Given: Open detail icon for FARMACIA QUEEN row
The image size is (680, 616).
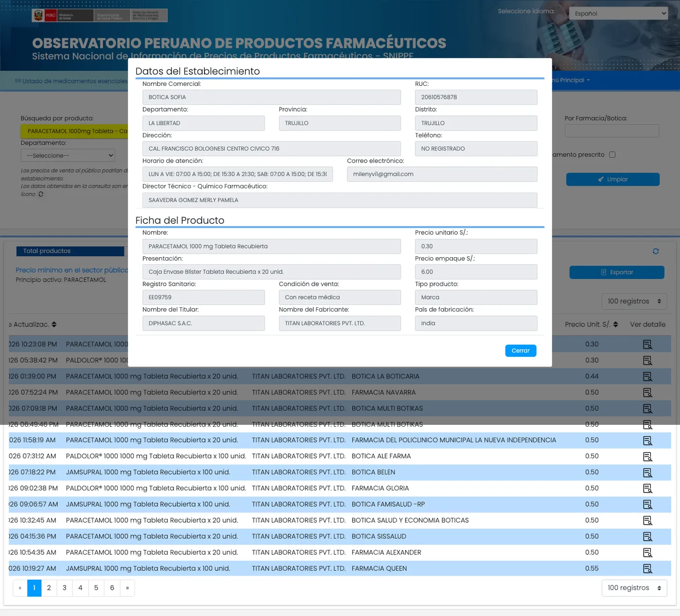Looking at the screenshot, I should coord(647,568).
